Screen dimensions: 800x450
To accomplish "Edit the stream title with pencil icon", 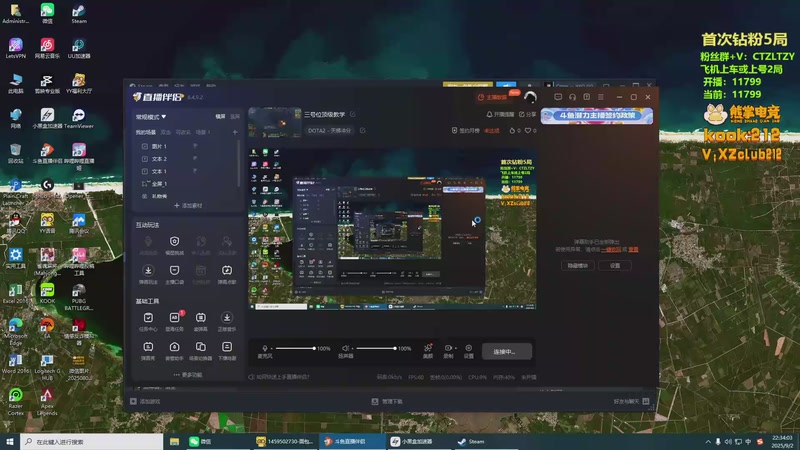I will pos(353,114).
